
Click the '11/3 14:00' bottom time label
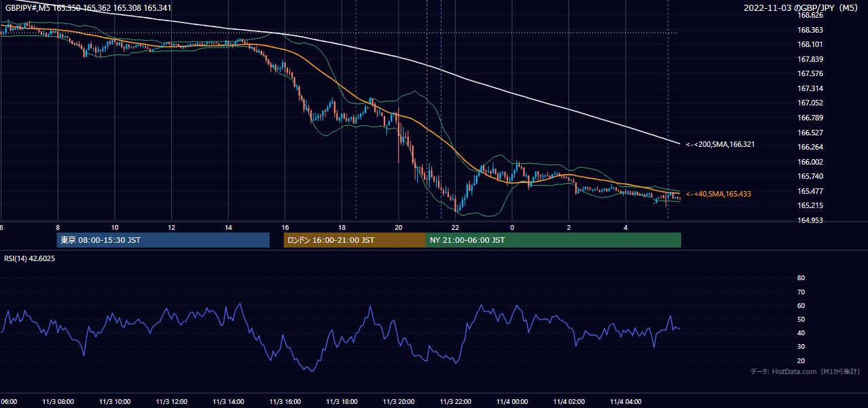tap(228, 402)
